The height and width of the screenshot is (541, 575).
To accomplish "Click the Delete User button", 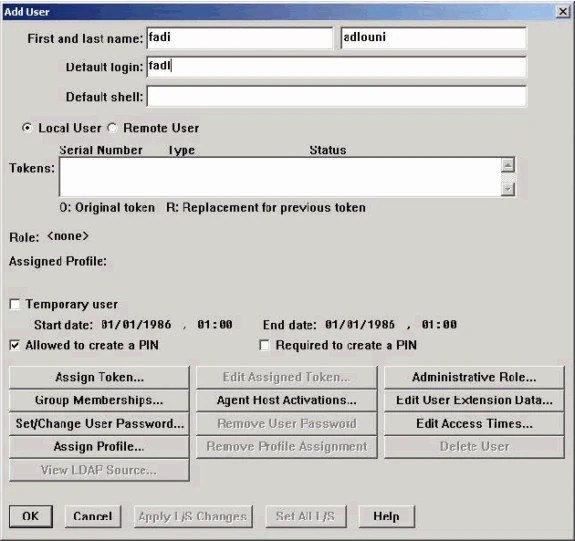I will click(474, 447).
